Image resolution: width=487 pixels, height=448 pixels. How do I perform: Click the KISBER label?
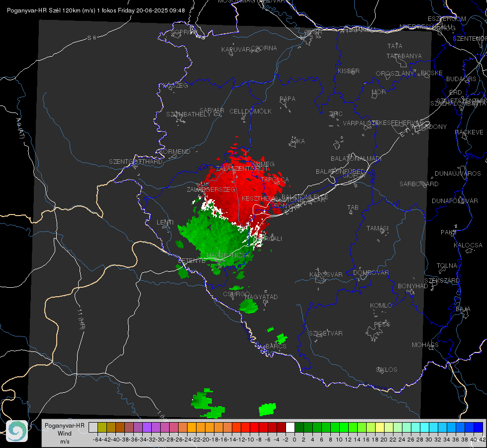click(349, 71)
